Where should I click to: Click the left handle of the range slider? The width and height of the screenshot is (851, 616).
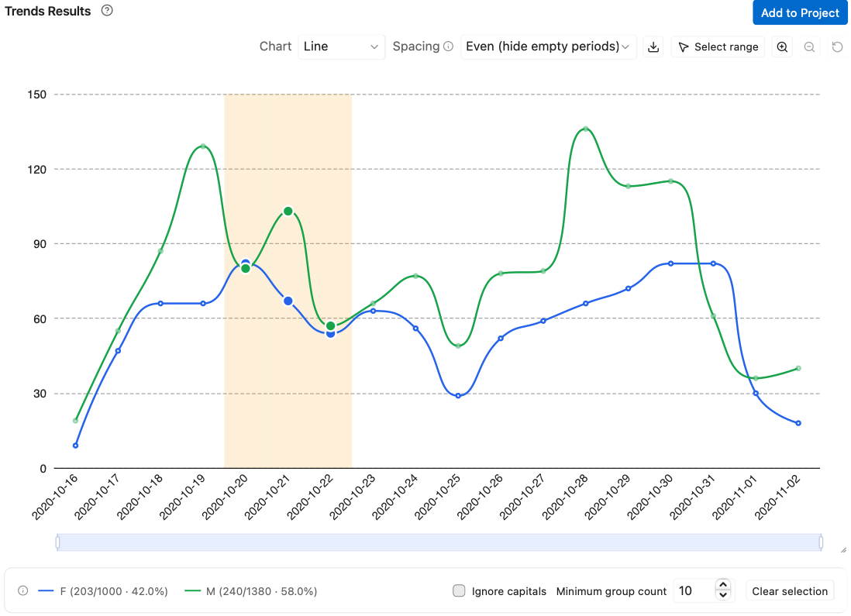57,542
